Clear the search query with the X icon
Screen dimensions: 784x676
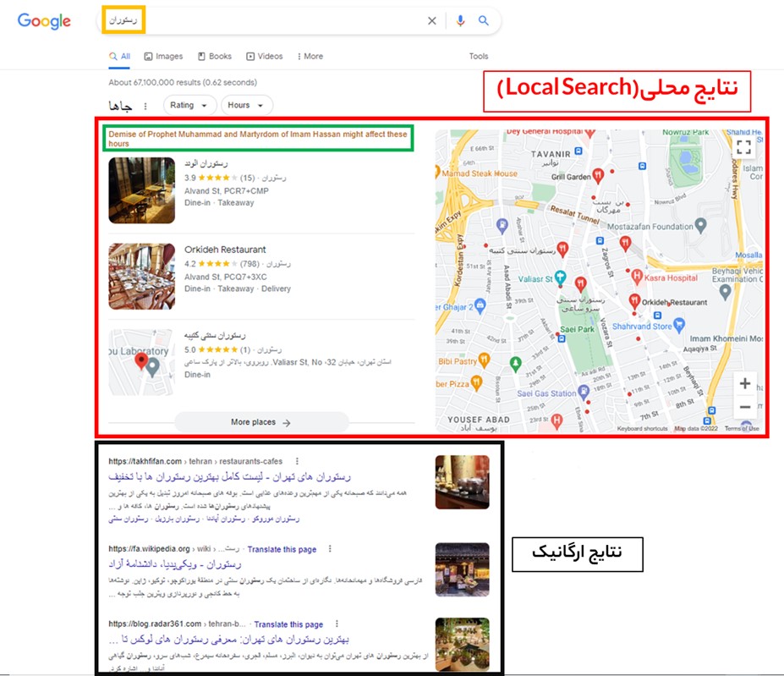[x=431, y=20]
